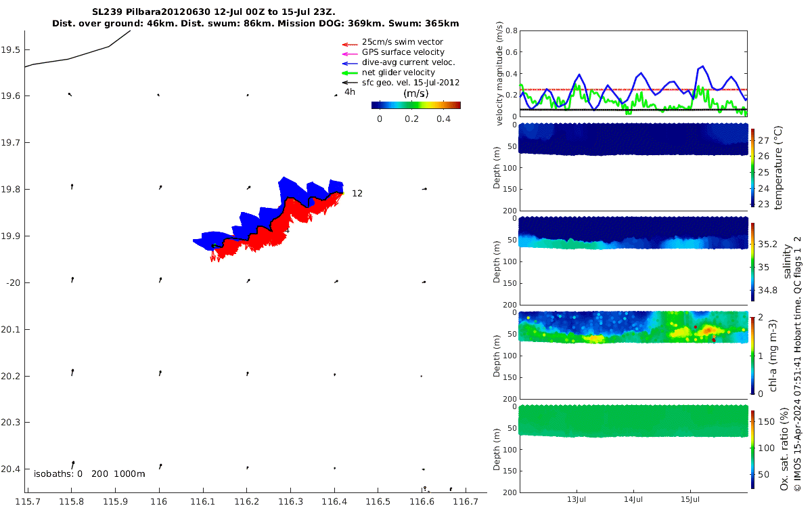Image resolution: width=812 pixels, height=508 pixels.
Task: Select 'sfc geo. vel. 15-Jul-2012' legend text
Action: point(411,83)
